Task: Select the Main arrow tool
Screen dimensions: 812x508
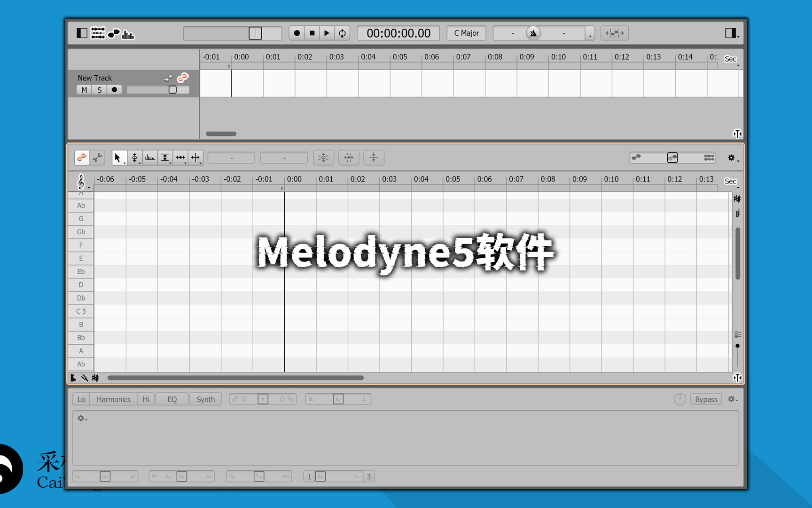Action: pos(119,158)
